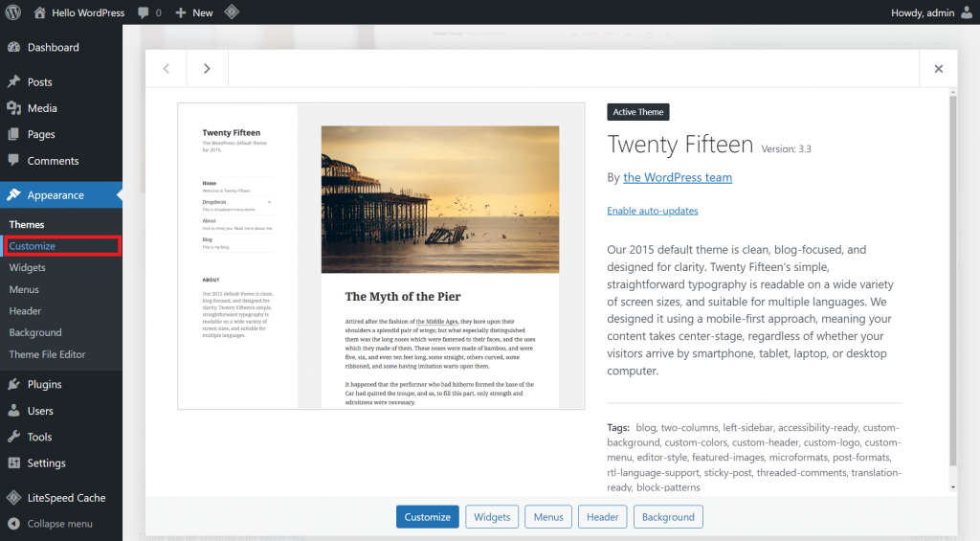Click the Tools wrench icon
980x541 pixels.
point(13,437)
